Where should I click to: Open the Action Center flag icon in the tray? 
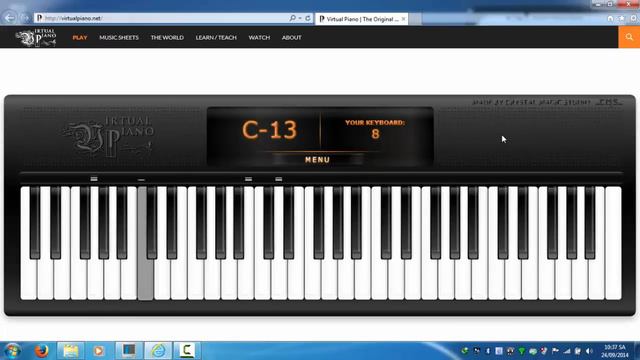555,351
